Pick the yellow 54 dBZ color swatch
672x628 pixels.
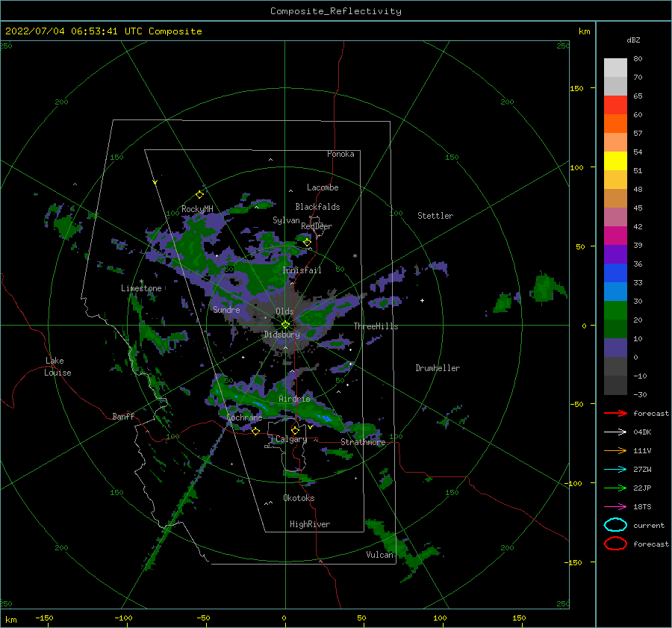[x=615, y=161]
